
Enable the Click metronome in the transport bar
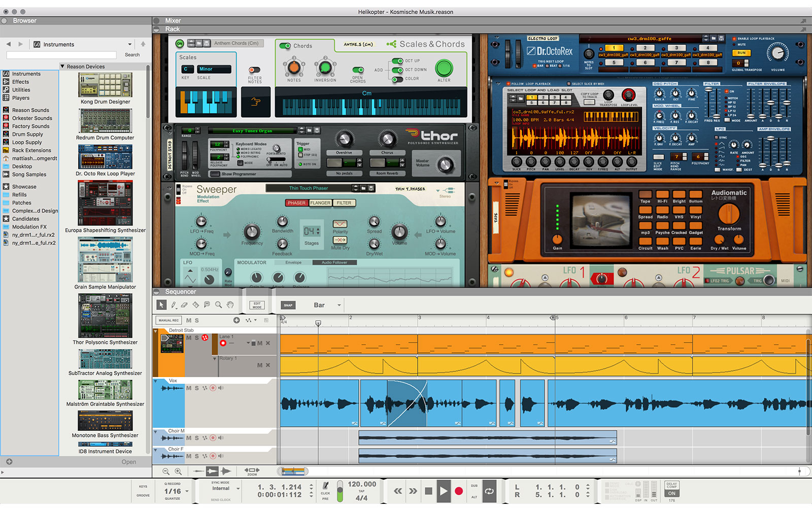tap(325, 486)
